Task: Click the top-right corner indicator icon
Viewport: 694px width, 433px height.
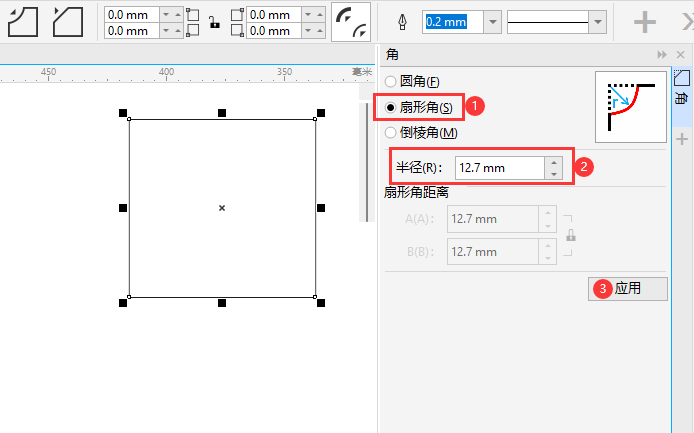Action: coord(237,15)
